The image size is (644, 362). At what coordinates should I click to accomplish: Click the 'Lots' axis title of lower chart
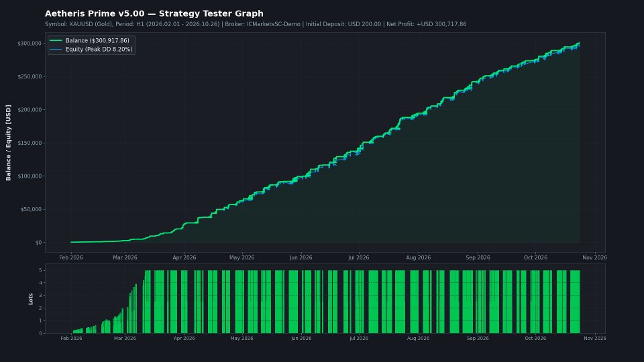pos(30,299)
